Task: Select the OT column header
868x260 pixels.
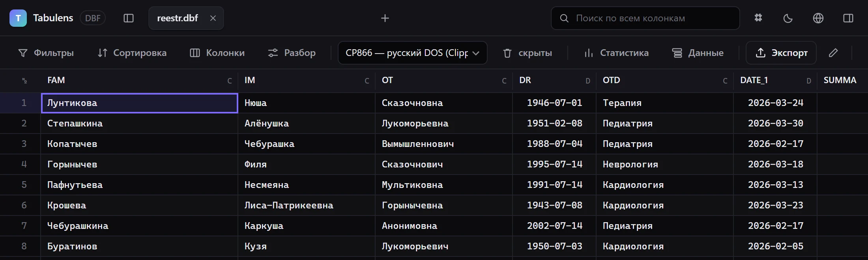Action: [444, 80]
